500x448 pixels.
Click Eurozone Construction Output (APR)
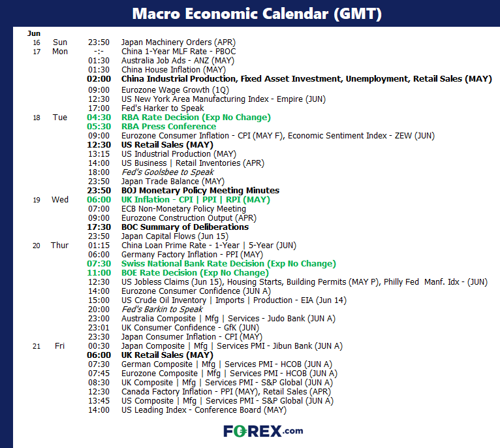(189, 218)
